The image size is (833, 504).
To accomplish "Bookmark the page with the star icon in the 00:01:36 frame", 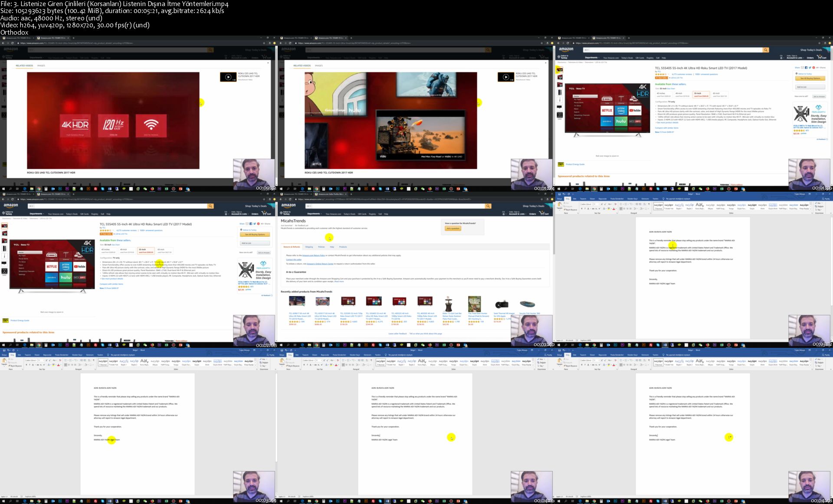I will click(819, 43).
